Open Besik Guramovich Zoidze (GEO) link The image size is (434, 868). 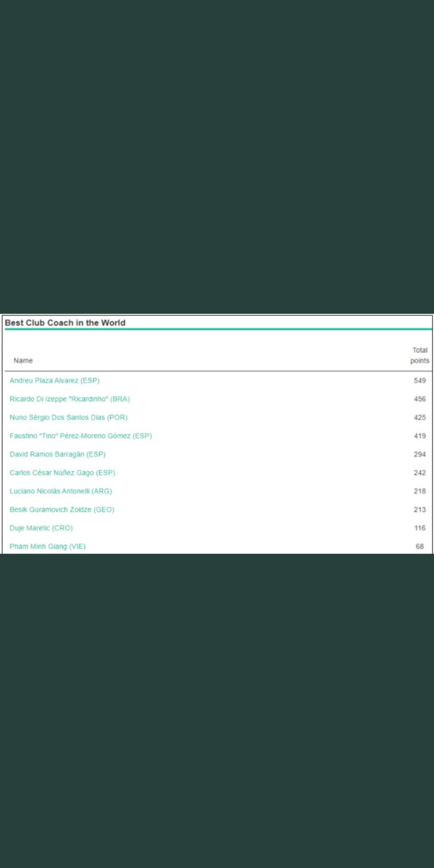tap(62, 509)
